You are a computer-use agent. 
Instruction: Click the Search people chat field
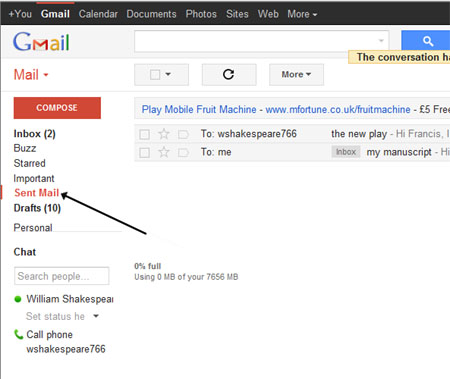click(x=62, y=276)
